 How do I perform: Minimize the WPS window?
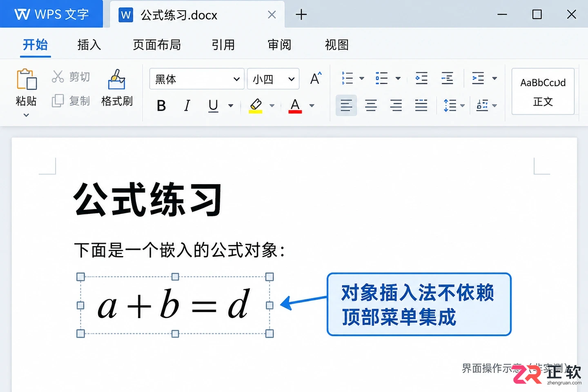[502, 15]
